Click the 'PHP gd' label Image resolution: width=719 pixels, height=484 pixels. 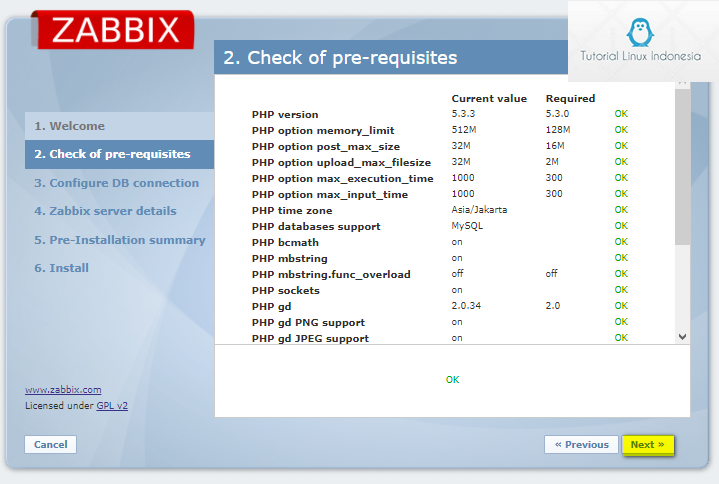[x=271, y=307]
